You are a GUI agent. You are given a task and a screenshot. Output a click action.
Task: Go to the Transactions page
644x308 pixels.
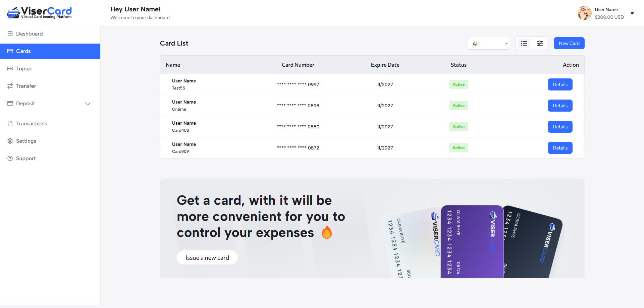pos(32,124)
